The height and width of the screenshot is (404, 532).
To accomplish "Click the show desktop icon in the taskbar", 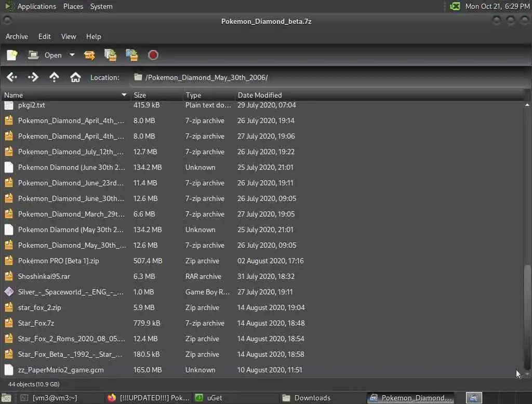I will [6, 398].
